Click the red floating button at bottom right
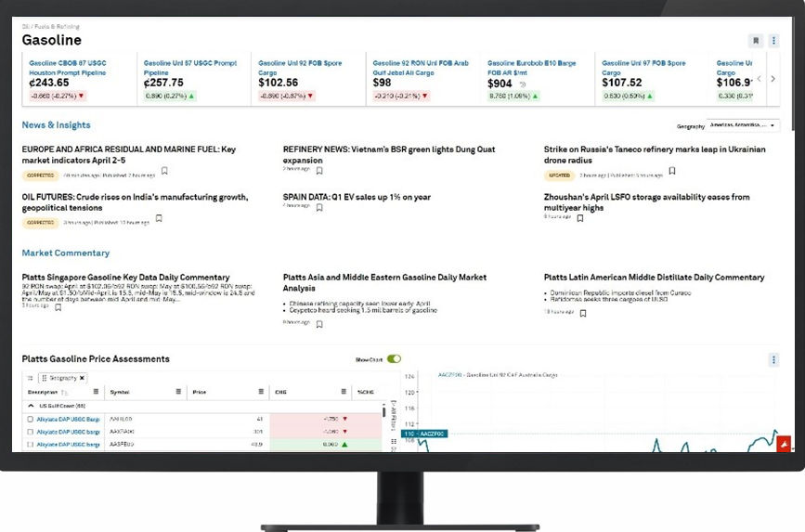This screenshot has height=532, width=805. pos(784,444)
